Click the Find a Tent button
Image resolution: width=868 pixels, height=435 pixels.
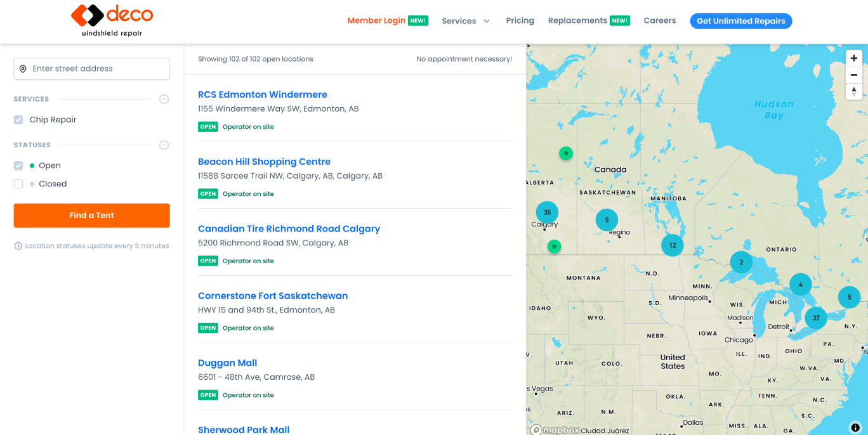[x=91, y=215]
